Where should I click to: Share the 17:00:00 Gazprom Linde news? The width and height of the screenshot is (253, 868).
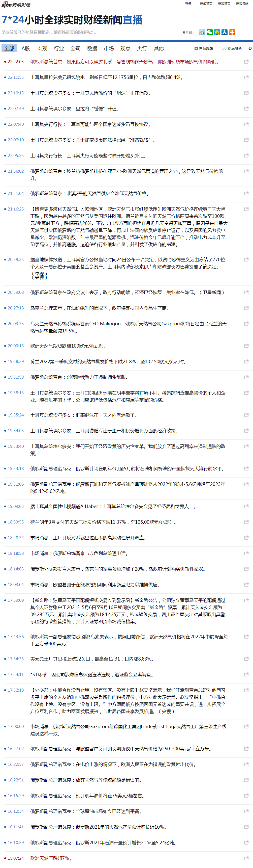tap(246, 726)
